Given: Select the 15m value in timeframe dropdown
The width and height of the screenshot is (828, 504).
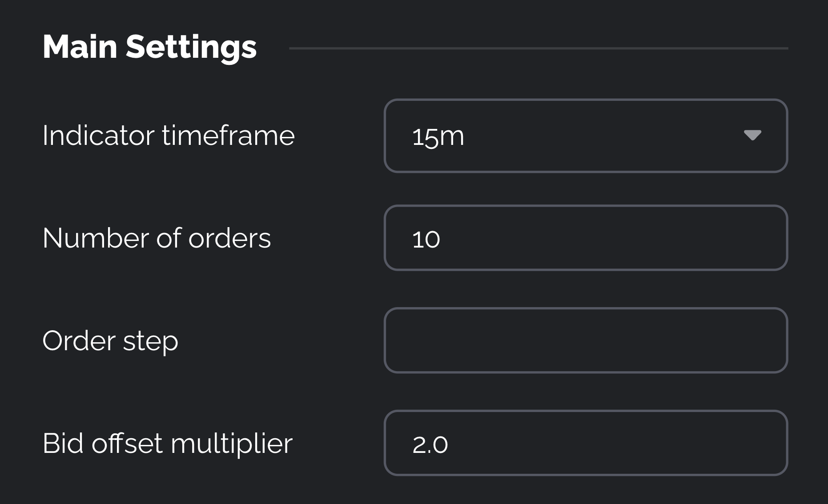Looking at the screenshot, I should coord(438,136).
